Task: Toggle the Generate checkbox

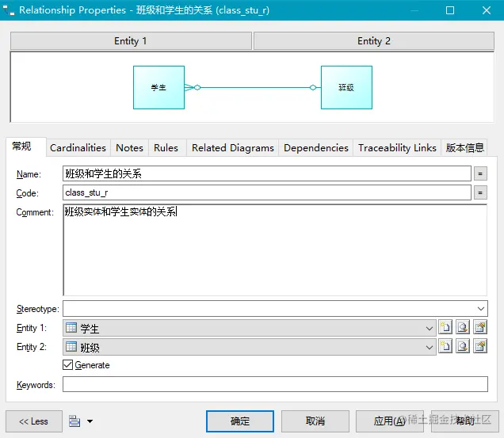Action: (68, 364)
